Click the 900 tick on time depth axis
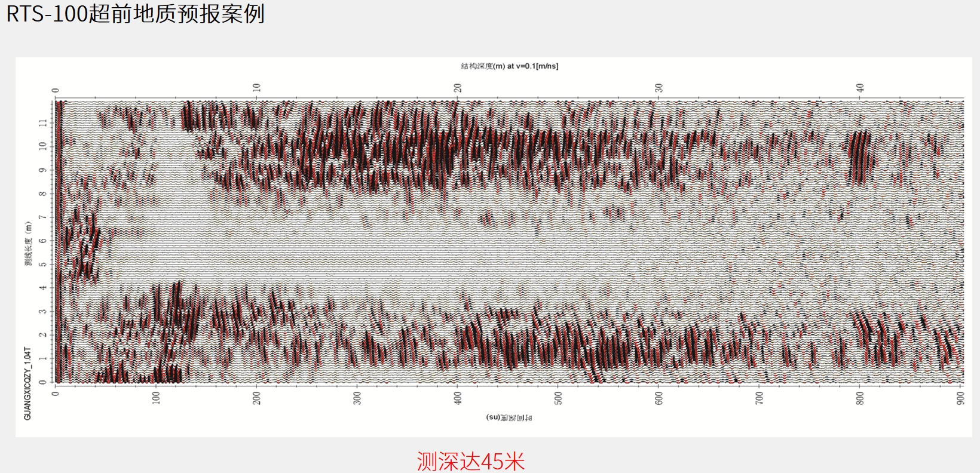The height and width of the screenshot is (473, 980). (960, 398)
